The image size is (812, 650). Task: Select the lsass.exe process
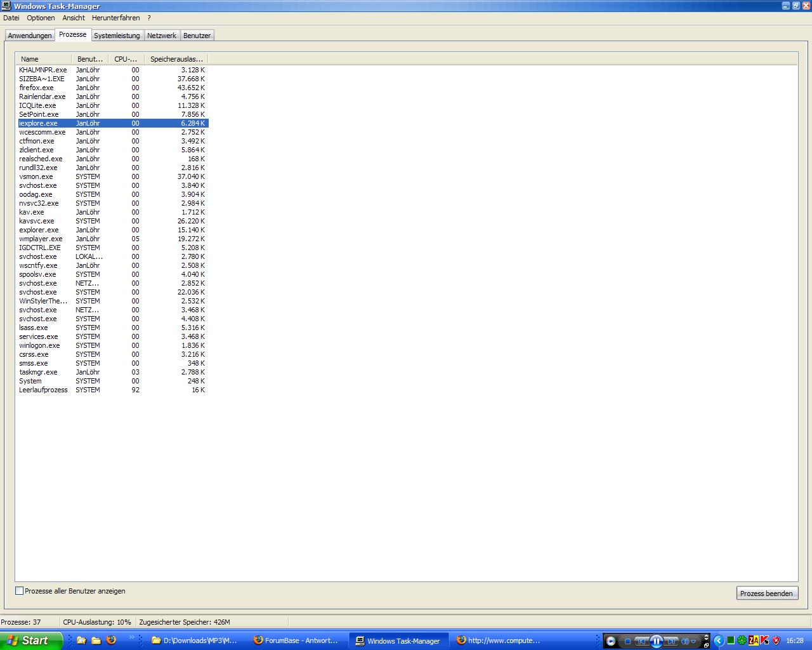[x=113, y=328]
